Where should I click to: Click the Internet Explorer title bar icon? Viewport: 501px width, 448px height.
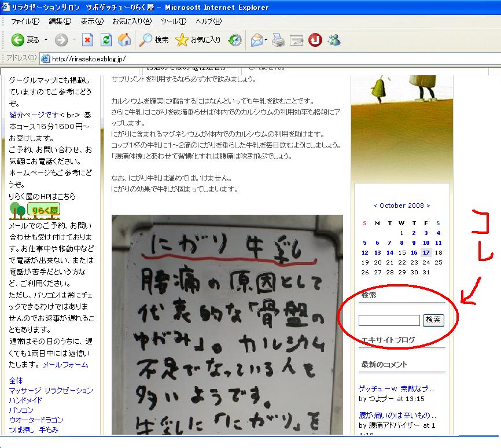point(5,7)
